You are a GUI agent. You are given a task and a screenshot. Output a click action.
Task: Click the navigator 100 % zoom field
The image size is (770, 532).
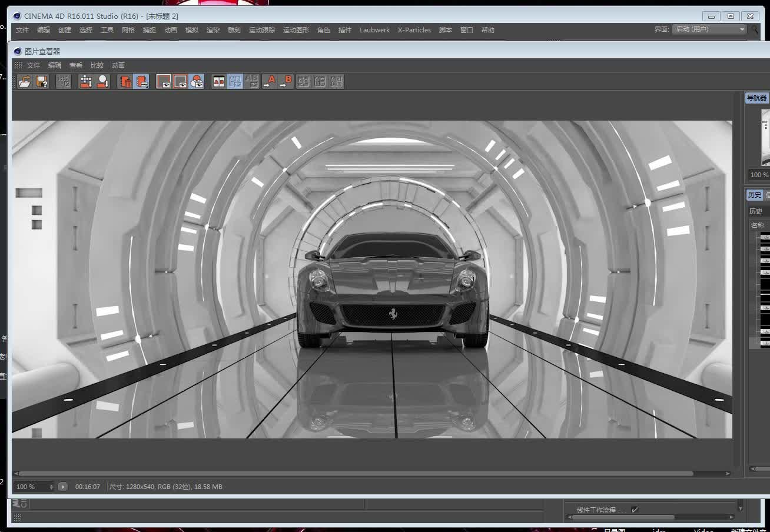[x=759, y=175]
